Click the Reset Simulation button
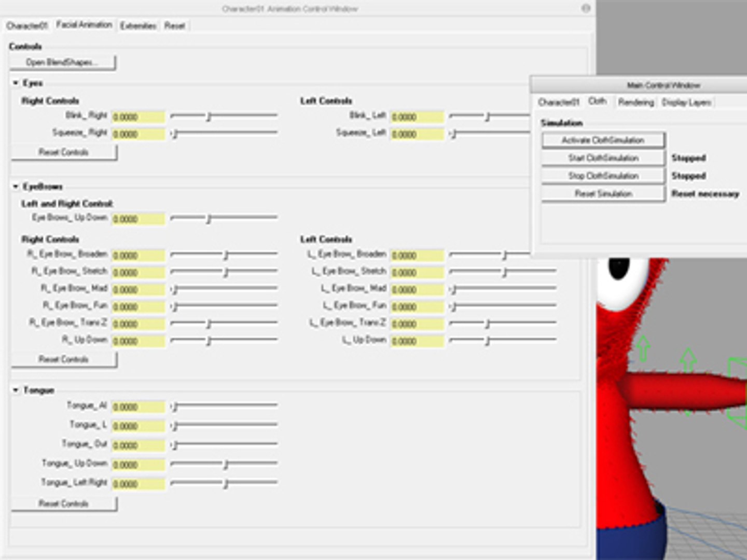This screenshot has width=747, height=560. tap(603, 194)
